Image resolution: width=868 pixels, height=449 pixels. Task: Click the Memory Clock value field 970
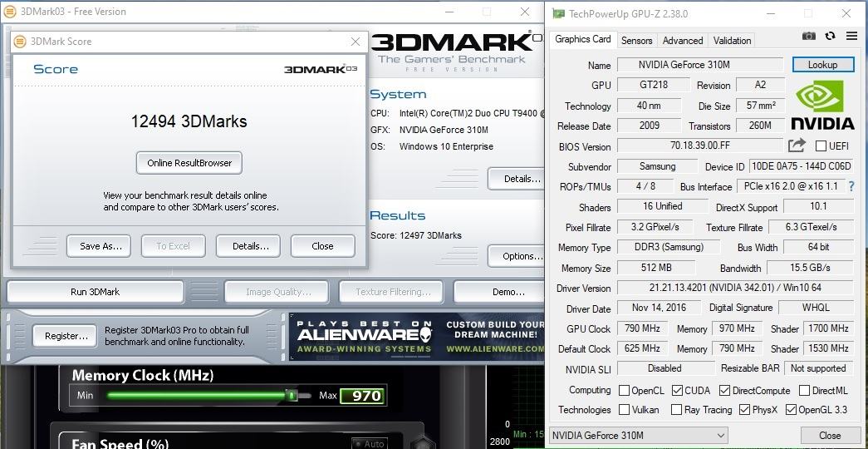coord(363,396)
